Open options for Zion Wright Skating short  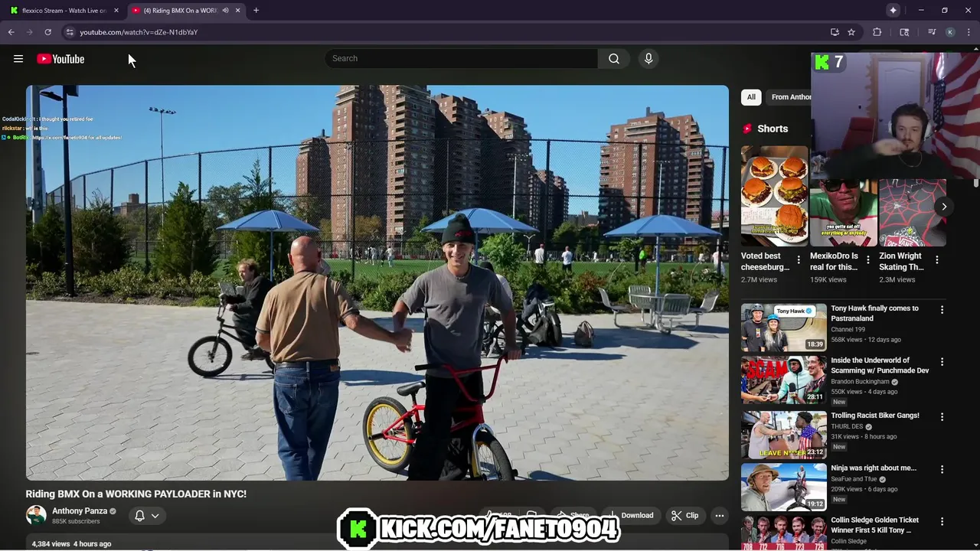click(936, 260)
